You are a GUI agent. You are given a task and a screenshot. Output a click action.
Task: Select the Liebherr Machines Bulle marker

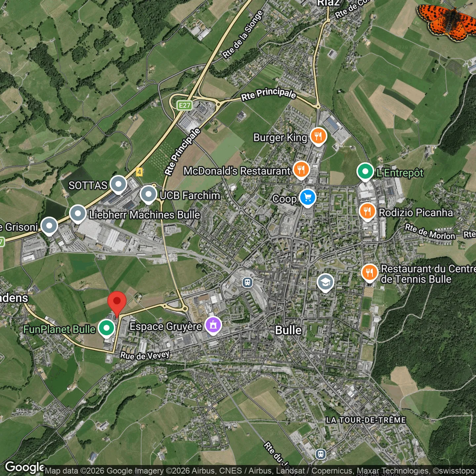[x=78, y=214]
